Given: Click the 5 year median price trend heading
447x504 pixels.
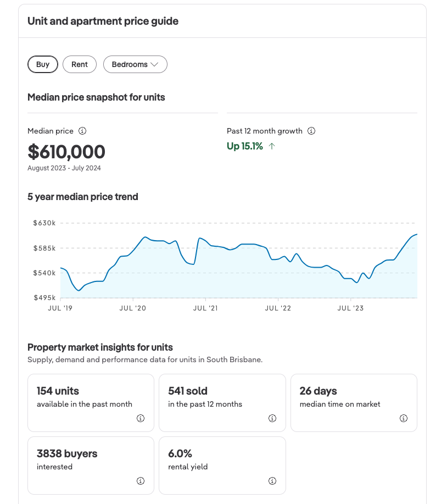Looking at the screenshot, I should [83, 197].
